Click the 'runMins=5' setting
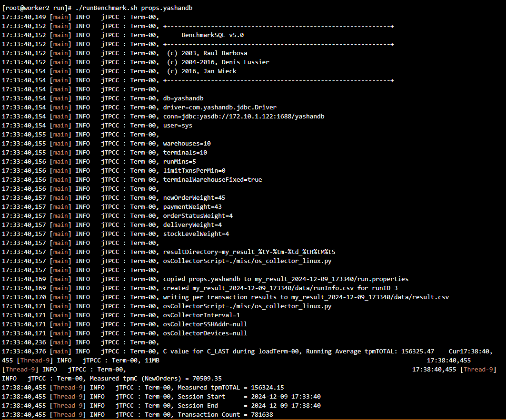This screenshot has width=506, height=420. pos(179,161)
